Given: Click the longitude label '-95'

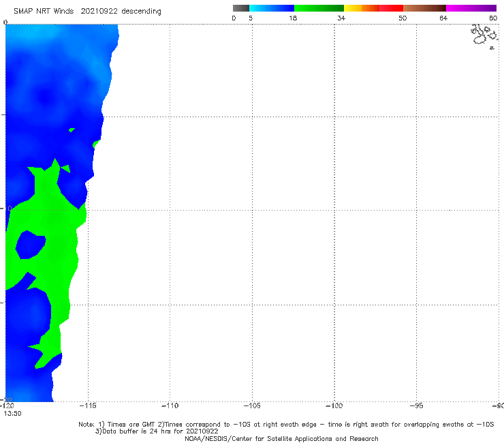Looking at the screenshot, I should click(416, 406).
